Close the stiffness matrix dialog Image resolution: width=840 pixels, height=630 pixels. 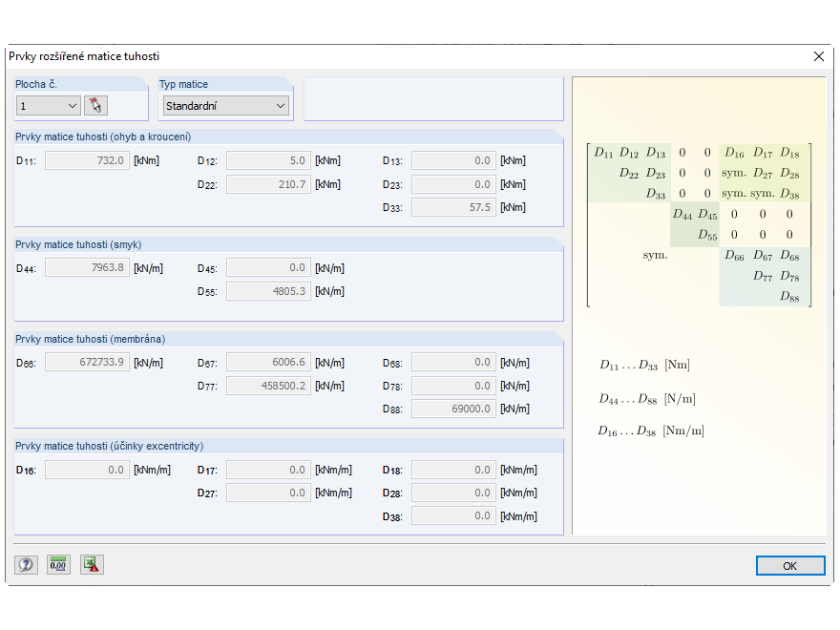pyautogui.click(x=819, y=56)
